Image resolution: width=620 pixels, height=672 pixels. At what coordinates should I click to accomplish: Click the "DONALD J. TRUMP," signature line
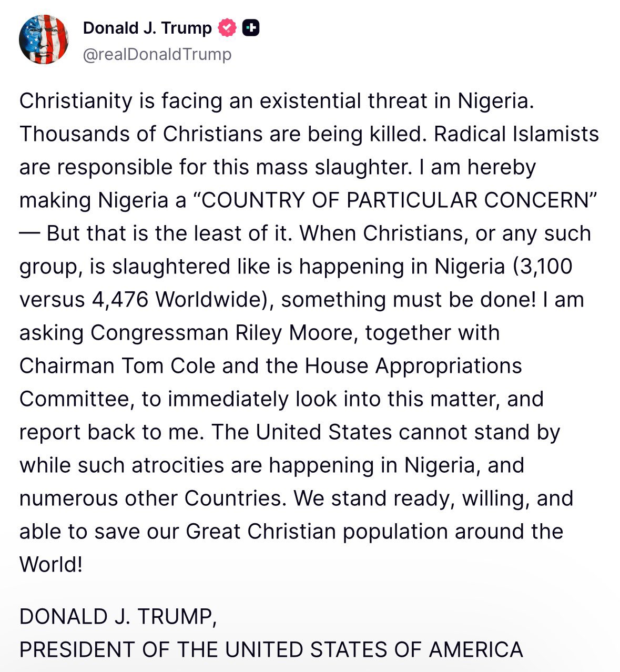pyautogui.click(x=118, y=616)
